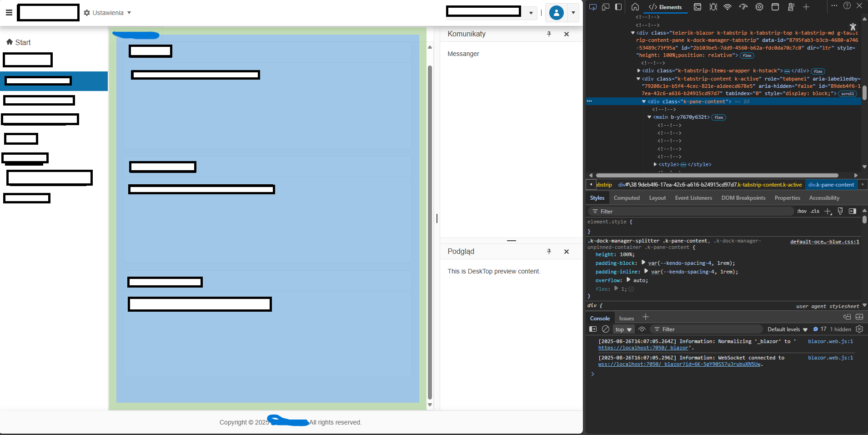Open the Default levels log dropdown

click(787, 329)
